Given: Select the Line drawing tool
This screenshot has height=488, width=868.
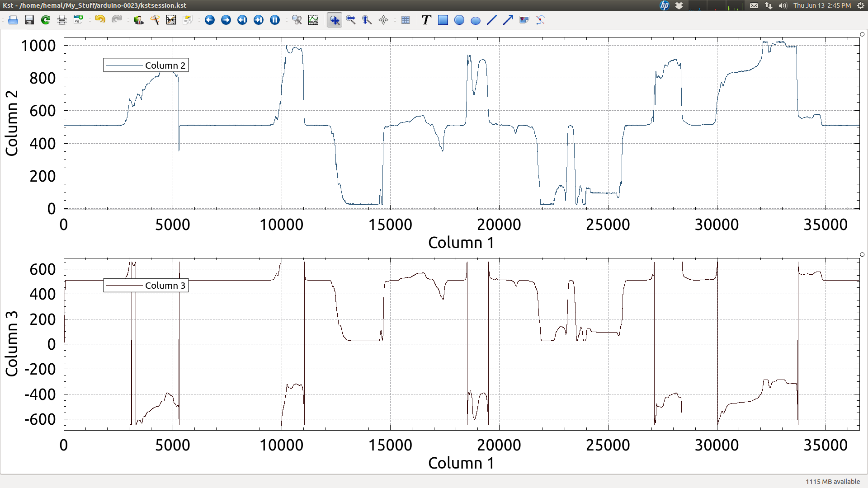Looking at the screenshot, I should pyautogui.click(x=492, y=20).
